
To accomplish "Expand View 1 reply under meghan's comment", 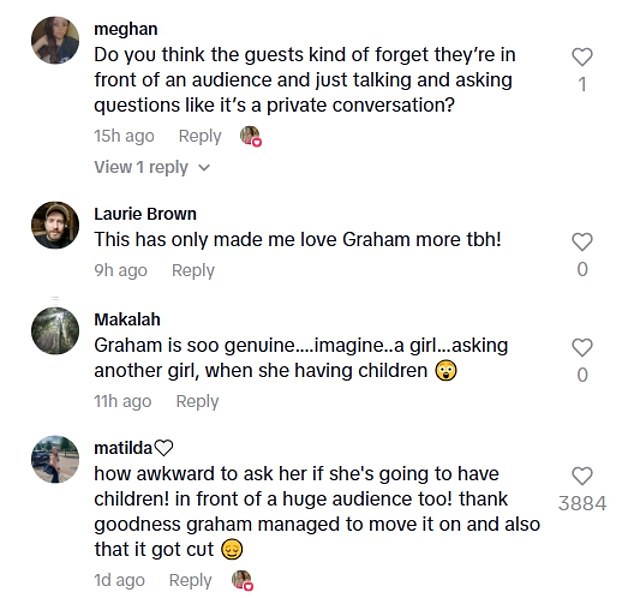I will coord(141,167).
